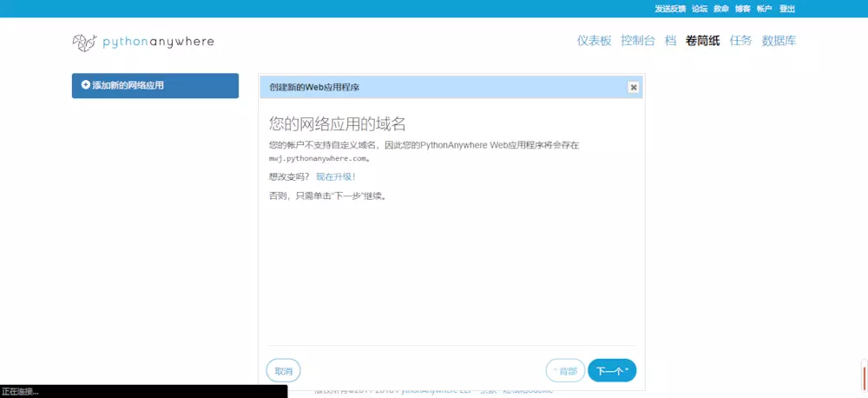Open the 档 files tab
868x398 pixels.
click(x=670, y=41)
